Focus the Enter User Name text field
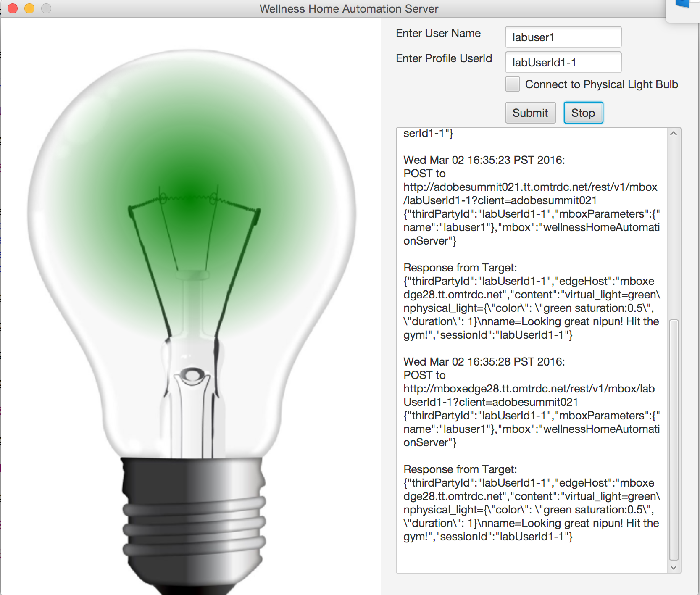The image size is (700, 595). [563, 37]
